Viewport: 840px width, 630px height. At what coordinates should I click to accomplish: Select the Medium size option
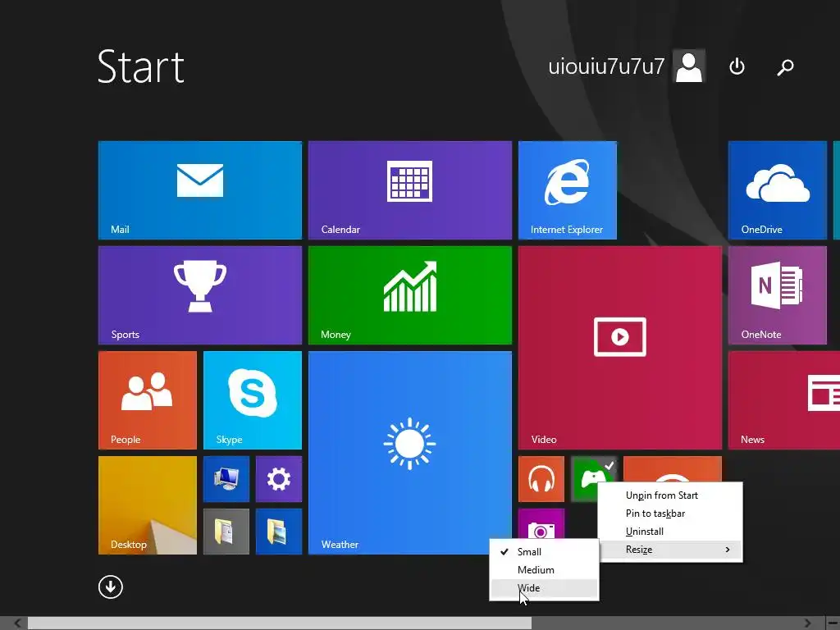[x=545, y=570]
